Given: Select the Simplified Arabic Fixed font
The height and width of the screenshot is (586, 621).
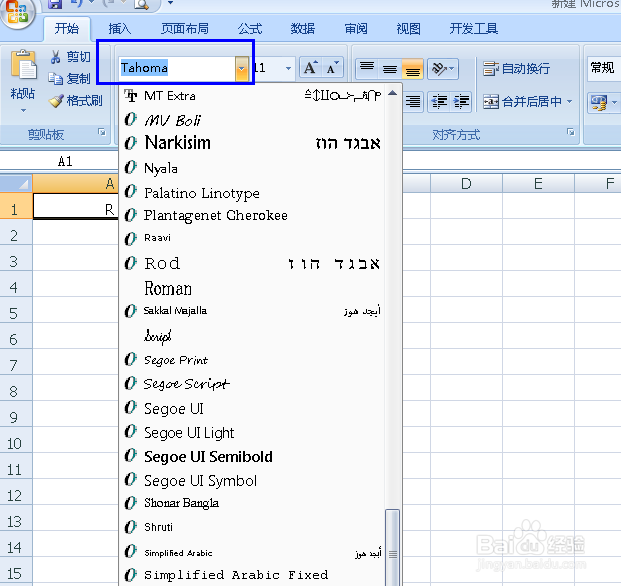Looking at the screenshot, I should coord(252,575).
